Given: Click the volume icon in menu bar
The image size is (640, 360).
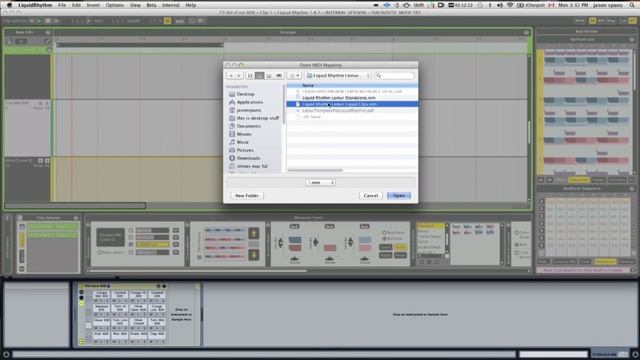Looking at the screenshot, I should point(500,5).
